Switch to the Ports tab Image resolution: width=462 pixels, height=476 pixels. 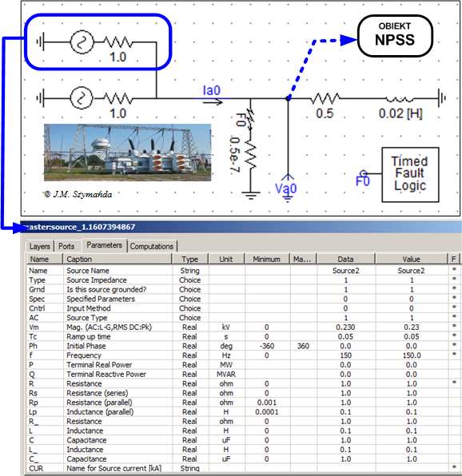point(66,246)
